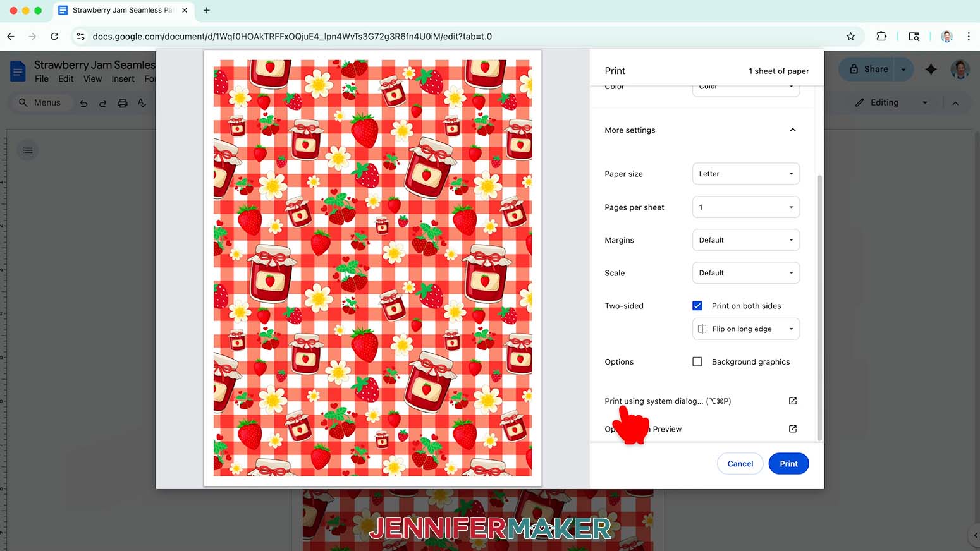Click the blue Print button
The height and width of the screenshot is (551, 980).
pos(788,464)
